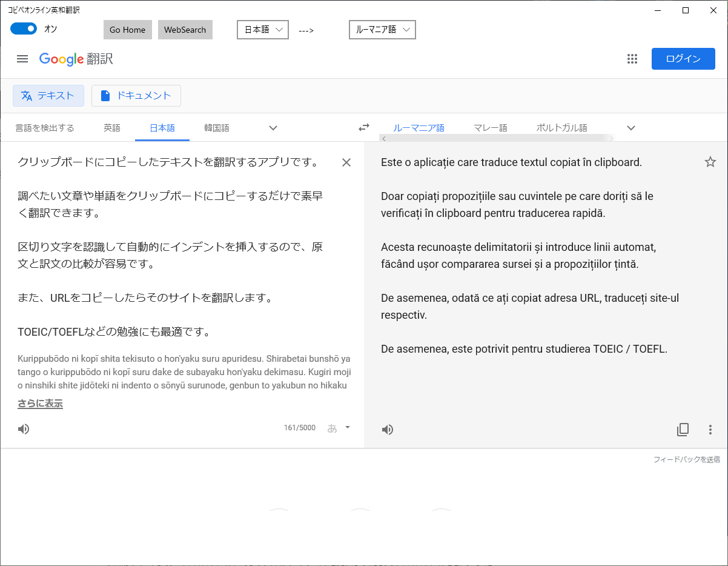Click the Romanian translated text output
Viewport: 728px width, 566px height.
pyautogui.click(x=529, y=255)
